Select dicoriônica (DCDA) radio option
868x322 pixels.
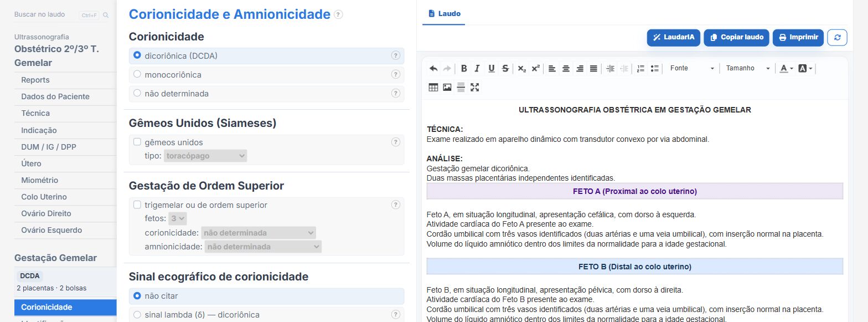click(137, 55)
